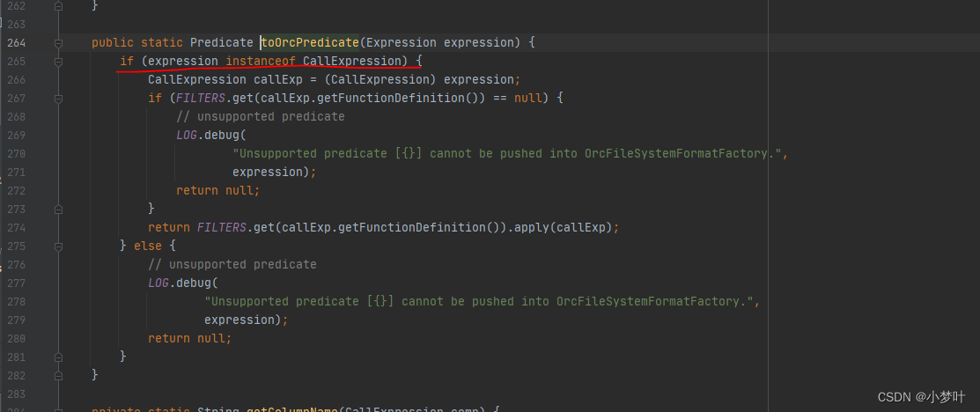Click the toOrcPredicate method name
This screenshot has width=980, height=412.
(x=310, y=42)
